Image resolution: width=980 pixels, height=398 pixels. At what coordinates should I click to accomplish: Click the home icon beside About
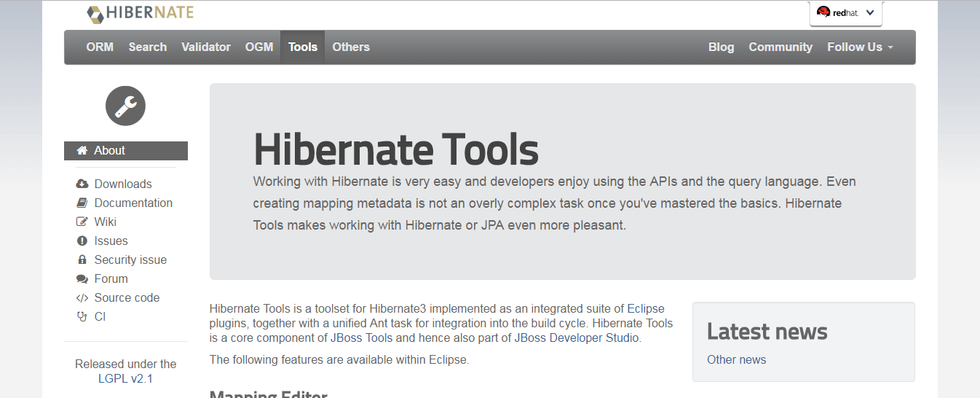(82, 150)
